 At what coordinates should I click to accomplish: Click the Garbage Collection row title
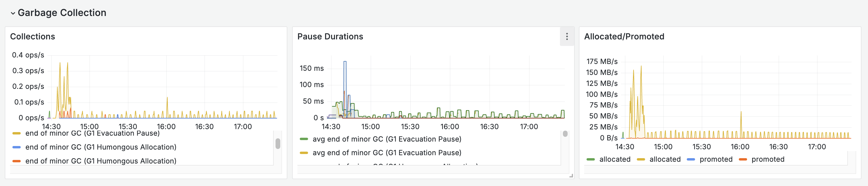[x=62, y=13]
